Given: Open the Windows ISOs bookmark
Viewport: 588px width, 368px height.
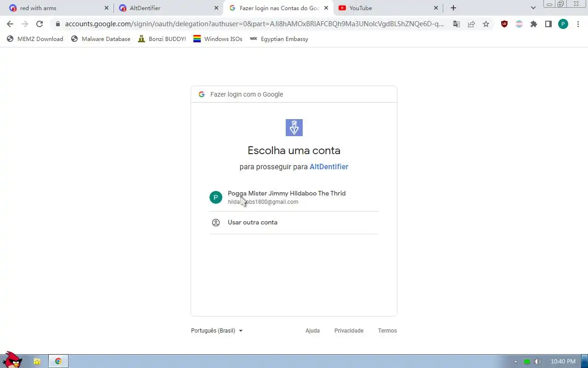Looking at the screenshot, I should click(218, 39).
